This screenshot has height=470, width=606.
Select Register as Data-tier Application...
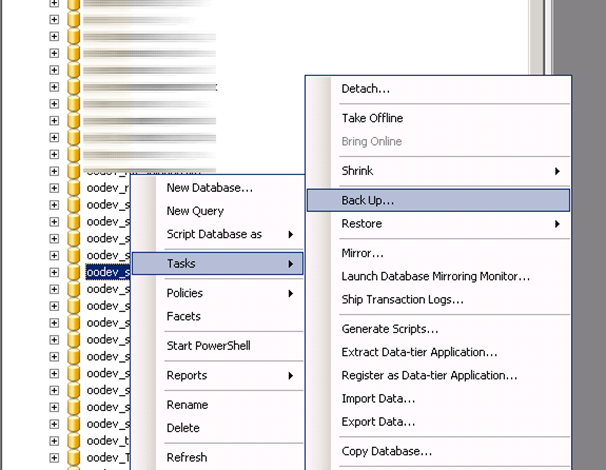click(x=438, y=375)
